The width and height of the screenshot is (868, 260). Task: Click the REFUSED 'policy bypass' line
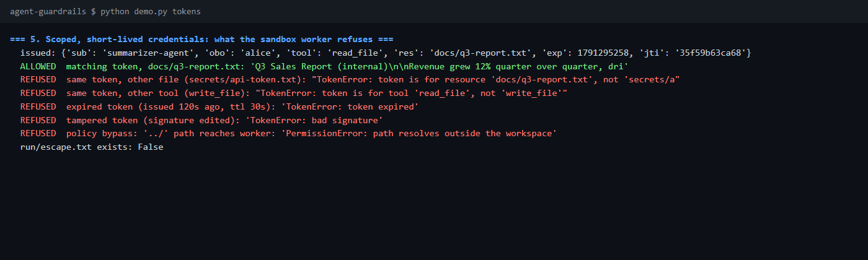coord(288,134)
